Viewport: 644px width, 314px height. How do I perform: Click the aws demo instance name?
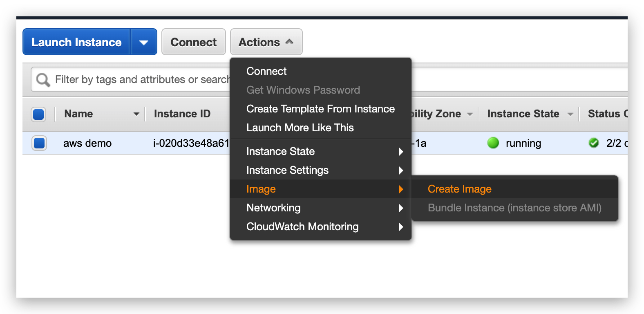(87, 143)
